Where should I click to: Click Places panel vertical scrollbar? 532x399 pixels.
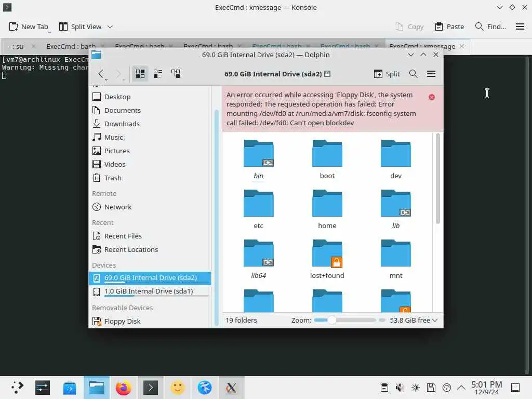coord(217,217)
